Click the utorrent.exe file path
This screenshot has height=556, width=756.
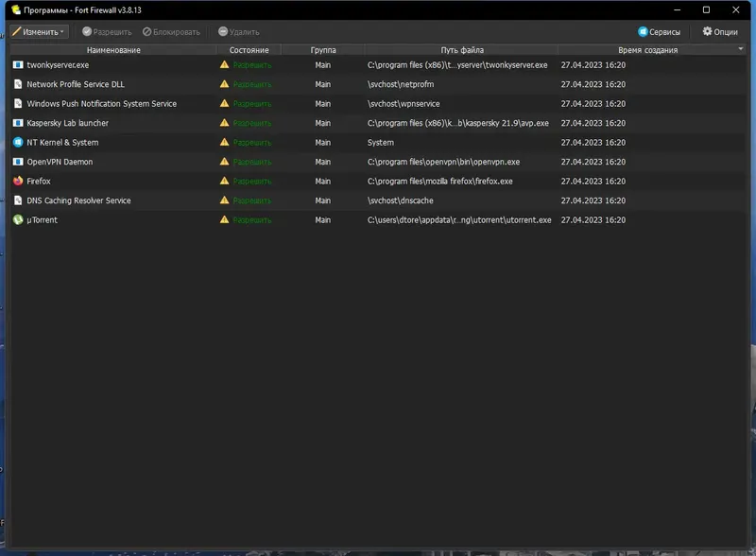[x=459, y=219]
